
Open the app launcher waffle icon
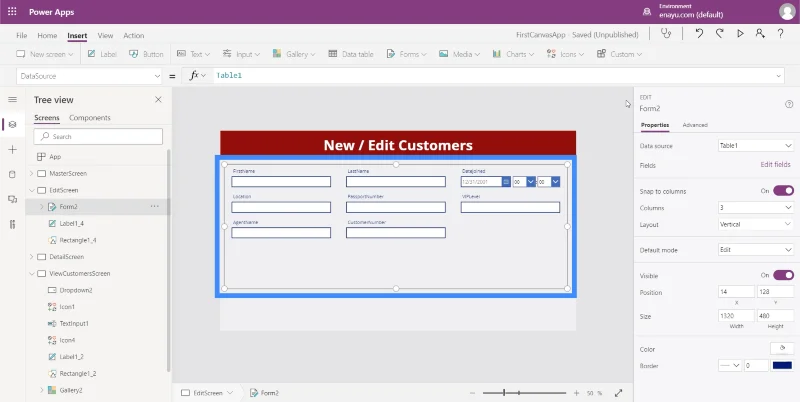12,11
